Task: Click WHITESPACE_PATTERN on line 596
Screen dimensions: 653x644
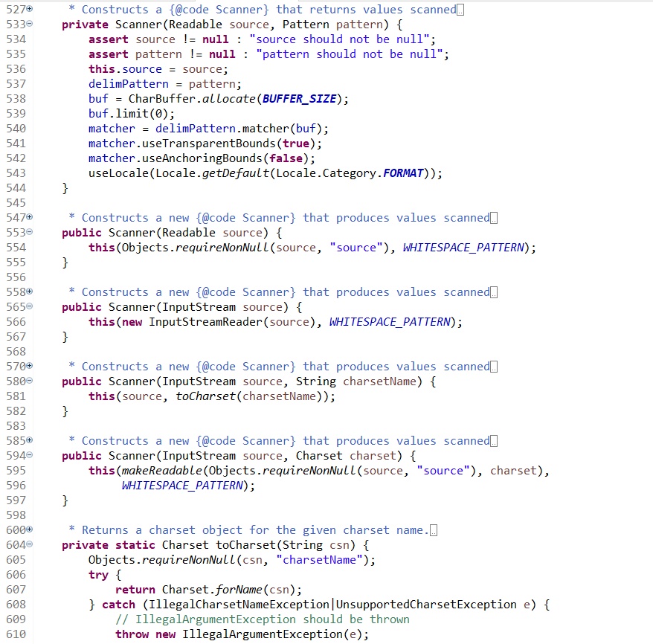Action: click(x=182, y=486)
